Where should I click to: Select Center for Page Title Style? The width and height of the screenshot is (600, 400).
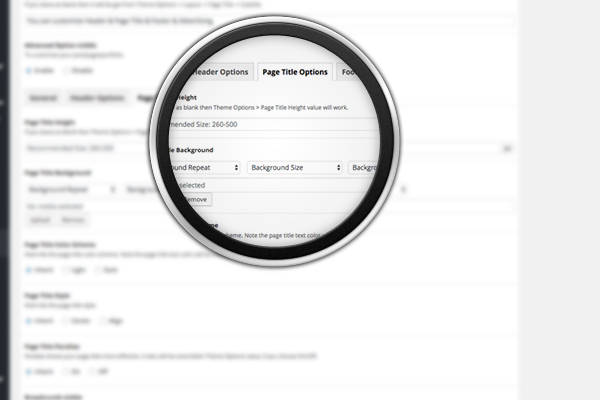pyautogui.click(x=68, y=321)
